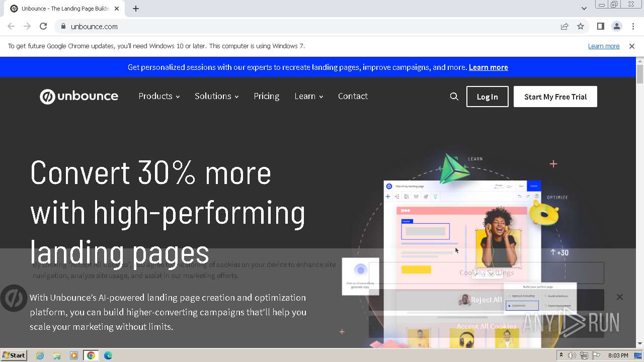Click the scrollbar down arrow
Viewport: 644px width, 362px height.
[x=640, y=343]
